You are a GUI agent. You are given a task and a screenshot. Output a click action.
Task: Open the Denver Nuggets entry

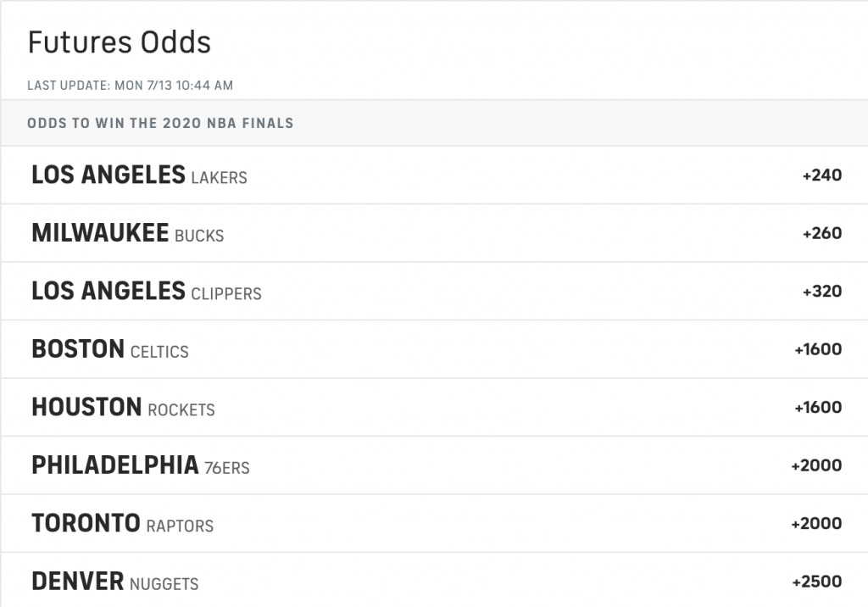(434, 580)
